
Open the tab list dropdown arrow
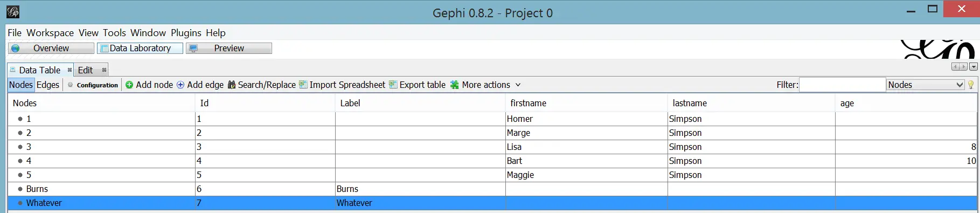(974, 67)
